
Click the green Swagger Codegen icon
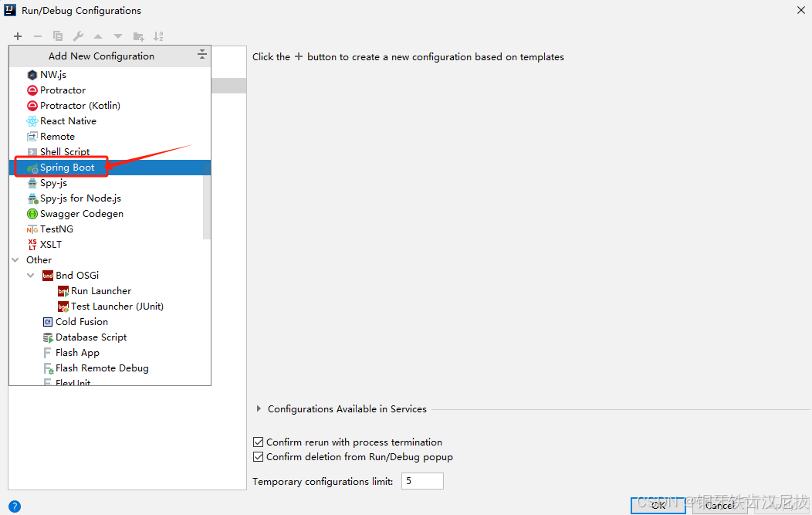(32, 214)
